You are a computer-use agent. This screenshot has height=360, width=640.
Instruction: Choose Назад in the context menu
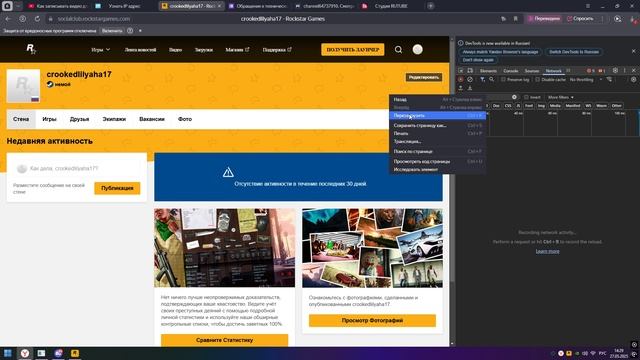click(x=438, y=99)
